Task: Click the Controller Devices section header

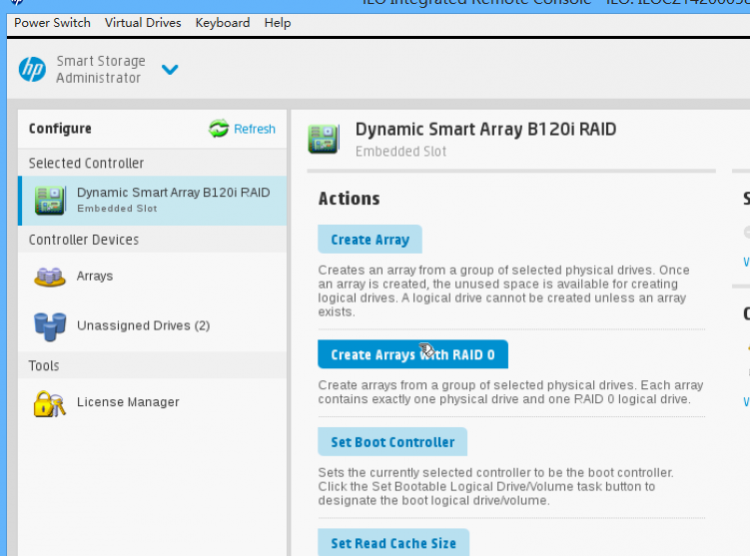Action: (x=84, y=240)
